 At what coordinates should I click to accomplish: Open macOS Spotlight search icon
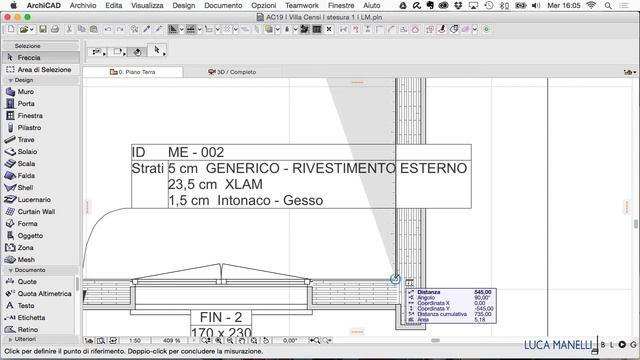(x=608, y=5)
